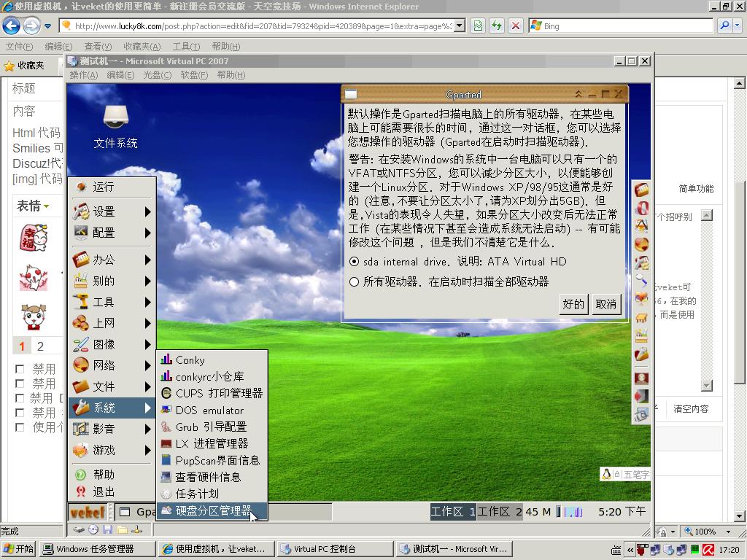The image size is (747, 560).
Task: Switch to Windows 任务管理器 taskbar item
Action: coord(97,549)
